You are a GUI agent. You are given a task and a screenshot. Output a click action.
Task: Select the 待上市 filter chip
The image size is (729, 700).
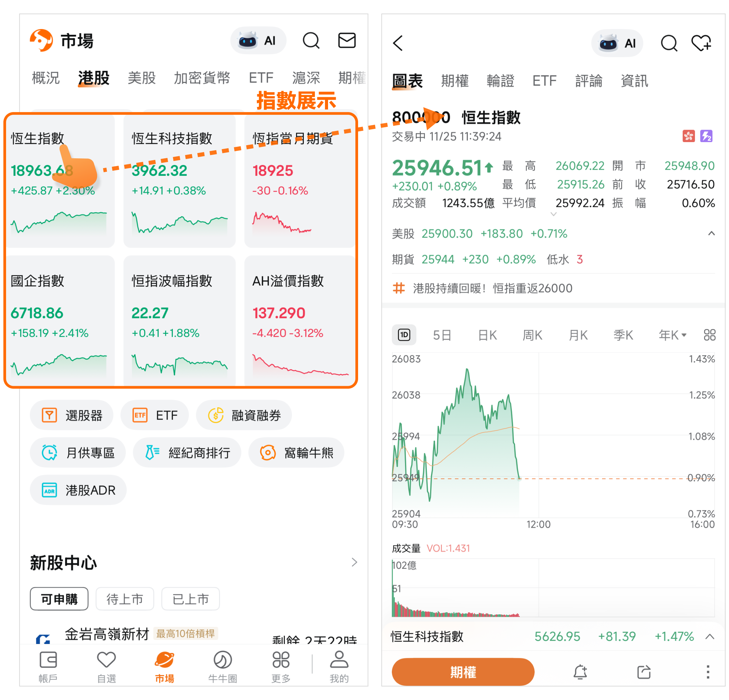[125, 599]
